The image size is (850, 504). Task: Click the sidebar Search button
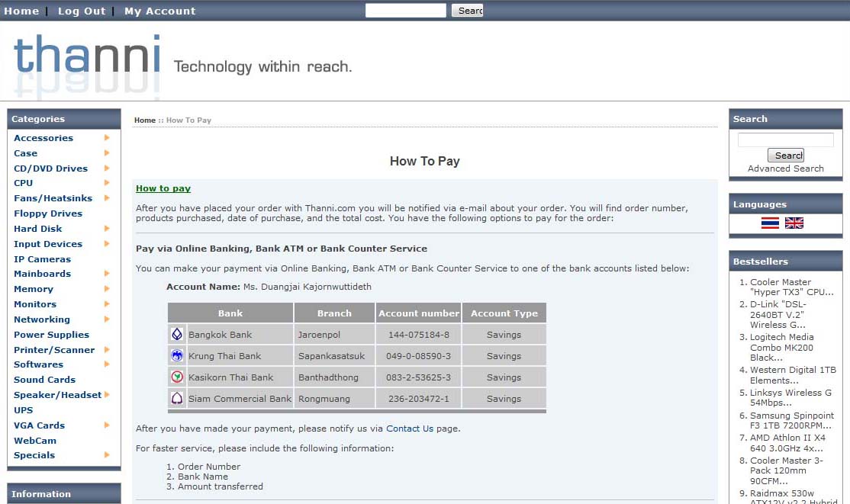[x=785, y=155]
